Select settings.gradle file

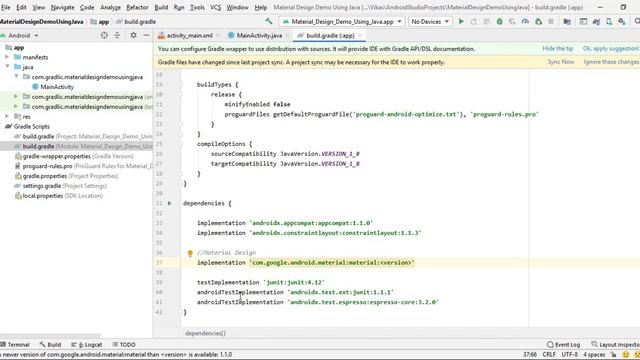point(60,186)
